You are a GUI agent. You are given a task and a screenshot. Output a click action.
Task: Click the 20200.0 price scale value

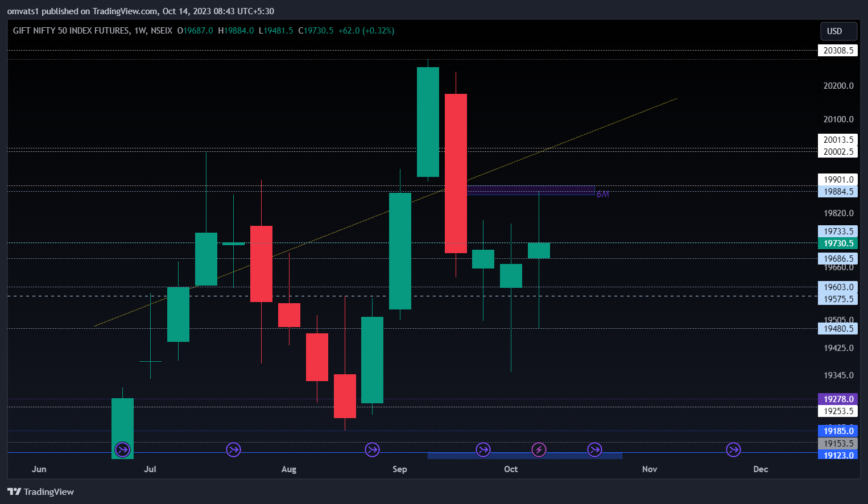point(838,86)
